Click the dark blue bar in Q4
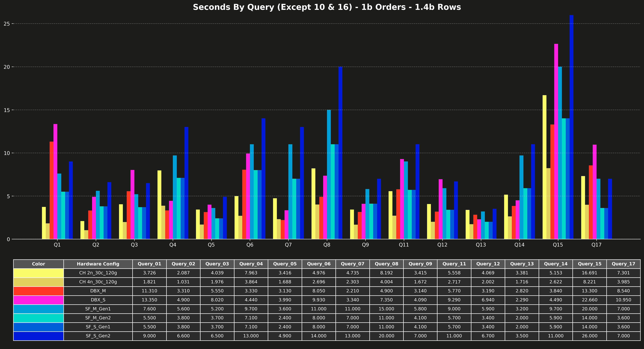 point(186,183)
